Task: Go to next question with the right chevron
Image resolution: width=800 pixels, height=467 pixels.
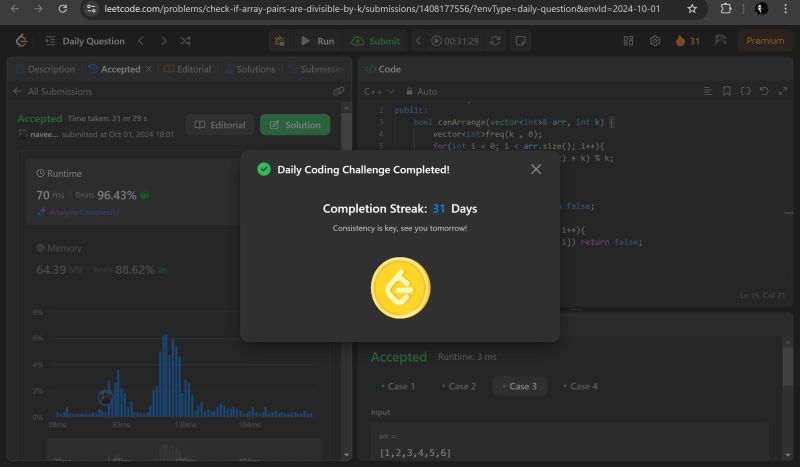Action: [x=163, y=41]
